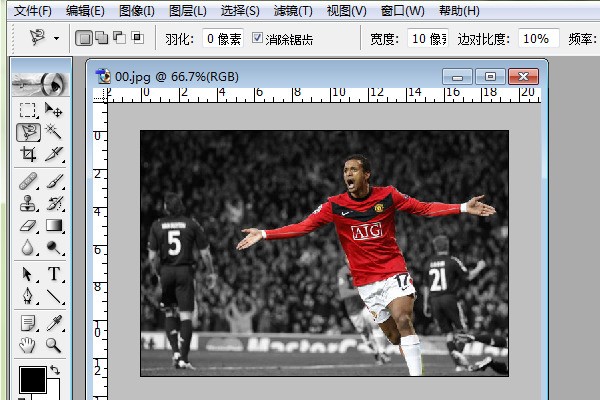Toggle the 消除锯齿 anti-alias checkbox
600x400 pixels.
pyautogui.click(x=258, y=39)
